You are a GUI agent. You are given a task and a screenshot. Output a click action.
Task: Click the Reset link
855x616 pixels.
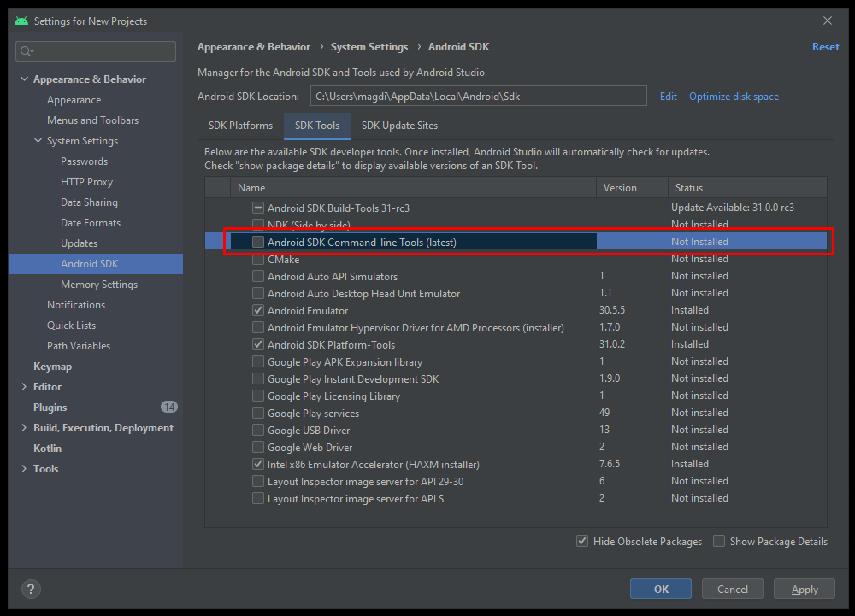[x=826, y=47]
